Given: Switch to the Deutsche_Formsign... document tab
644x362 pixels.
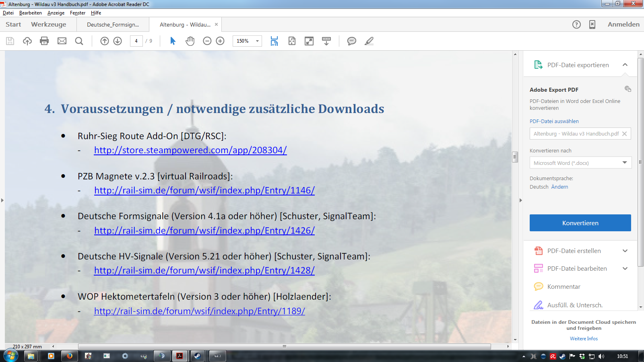Looking at the screenshot, I should pos(113,25).
